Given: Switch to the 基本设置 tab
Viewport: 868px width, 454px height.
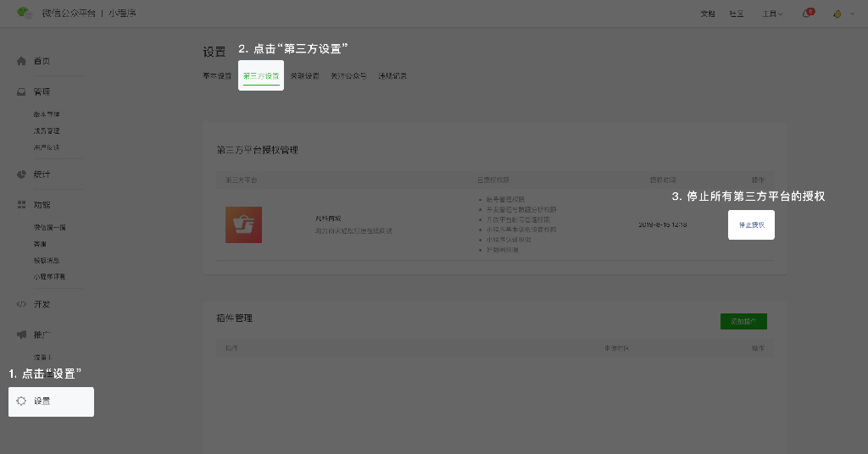Looking at the screenshot, I should click(x=217, y=76).
